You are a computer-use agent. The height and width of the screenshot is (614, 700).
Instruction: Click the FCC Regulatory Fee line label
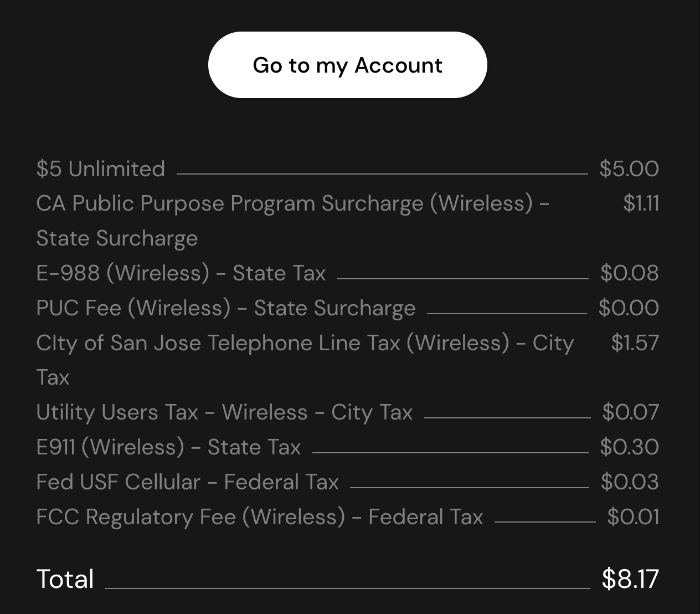click(259, 517)
